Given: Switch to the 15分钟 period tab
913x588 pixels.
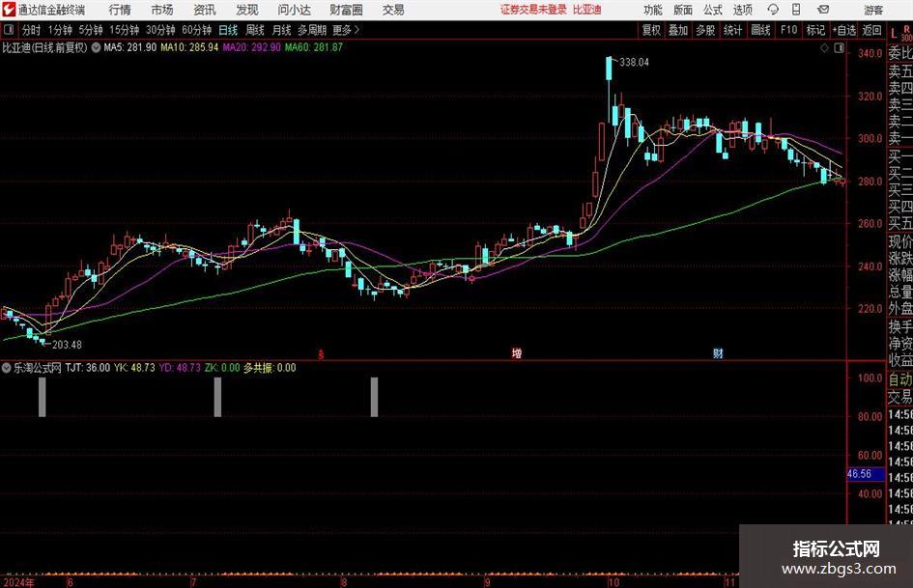Looking at the screenshot, I should (x=124, y=30).
